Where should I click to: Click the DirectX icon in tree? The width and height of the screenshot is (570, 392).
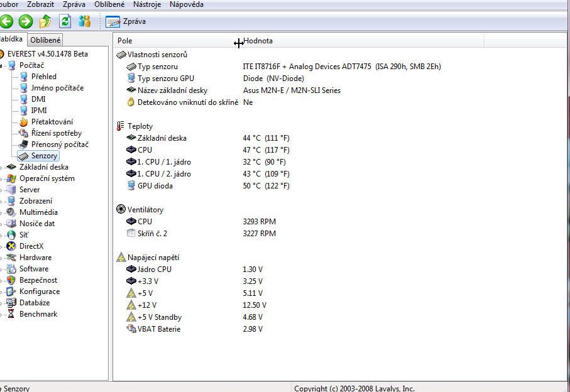tap(12, 246)
